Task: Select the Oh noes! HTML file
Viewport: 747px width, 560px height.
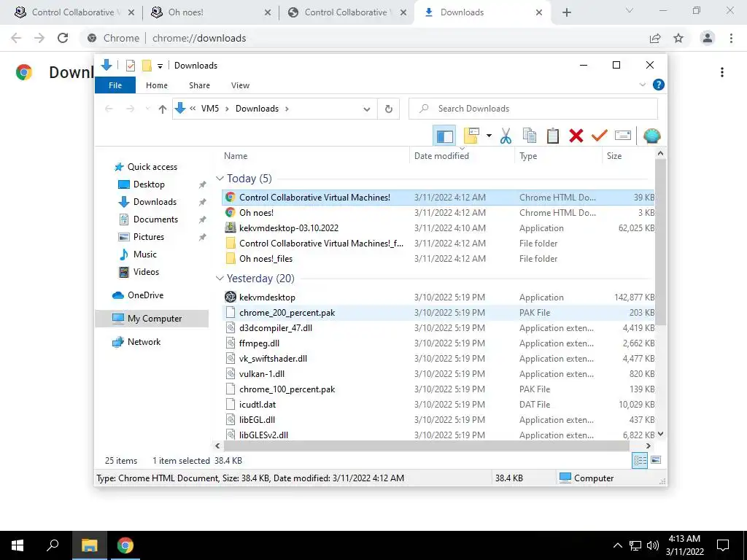Action: (438, 213)
